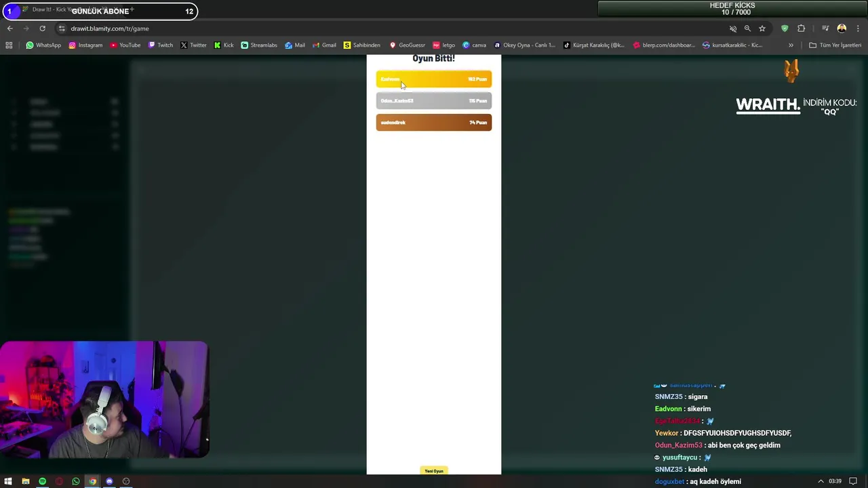Open the zoom magnifier icon in address bar
Image resolution: width=868 pixels, height=488 pixels.
click(747, 28)
